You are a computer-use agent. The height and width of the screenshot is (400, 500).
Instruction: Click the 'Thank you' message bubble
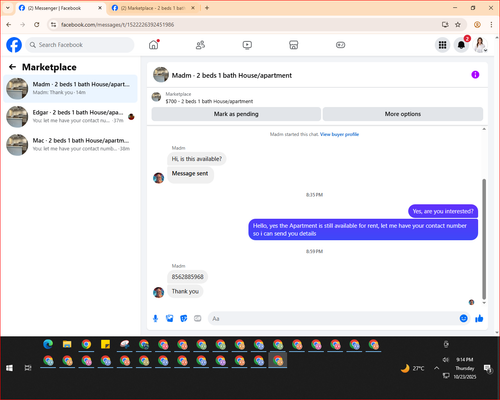point(185,291)
